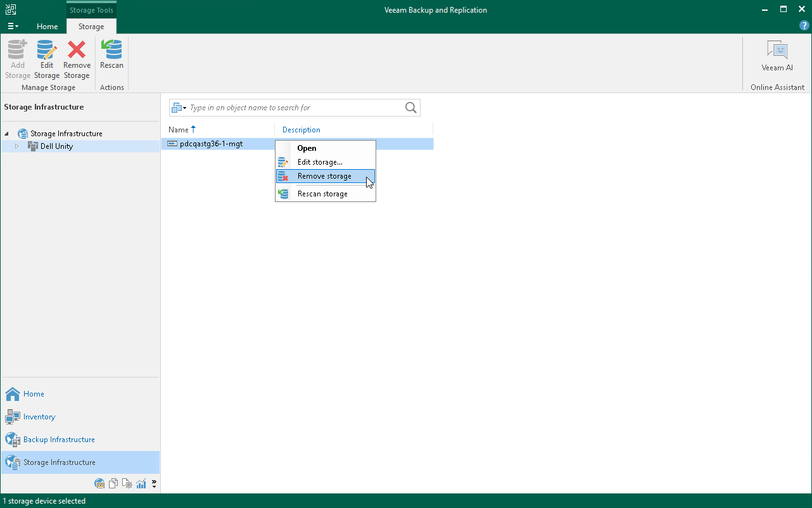Switch to the Home ribbon tab
Image resolution: width=812 pixels, height=508 pixels.
click(x=48, y=27)
